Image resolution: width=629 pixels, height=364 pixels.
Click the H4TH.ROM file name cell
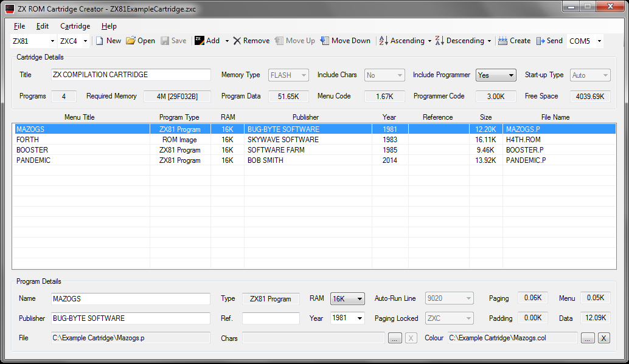(x=523, y=140)
